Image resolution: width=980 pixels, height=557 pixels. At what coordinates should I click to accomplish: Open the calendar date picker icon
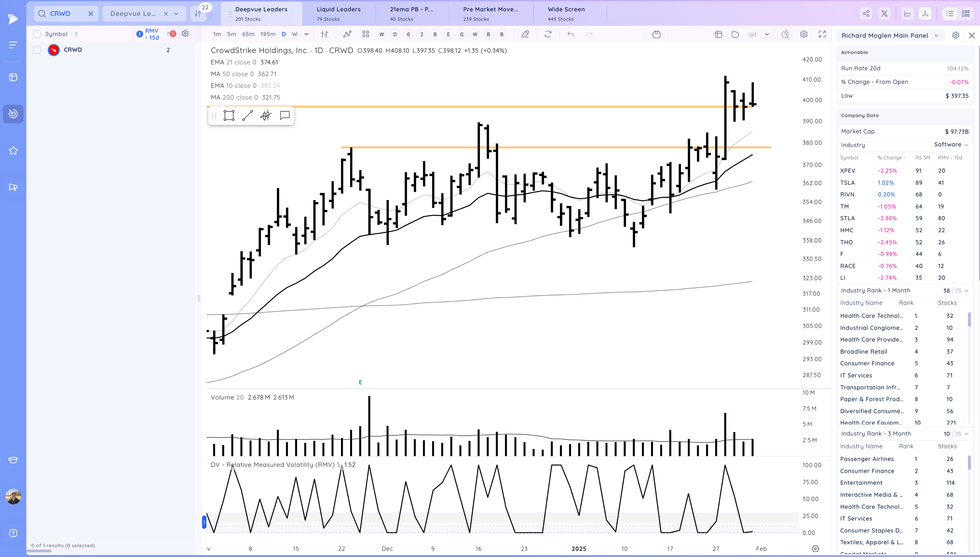(x=656, y=35)
